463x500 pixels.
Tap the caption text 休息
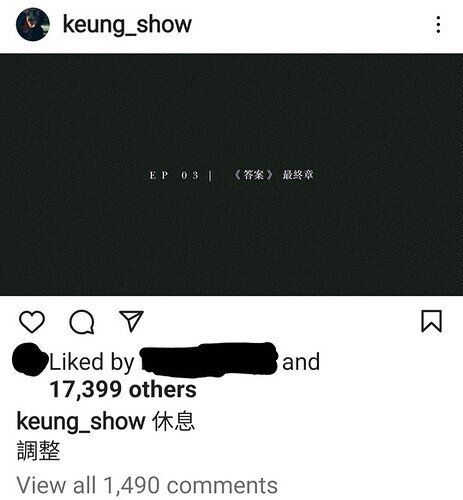[x=173, y=421]
